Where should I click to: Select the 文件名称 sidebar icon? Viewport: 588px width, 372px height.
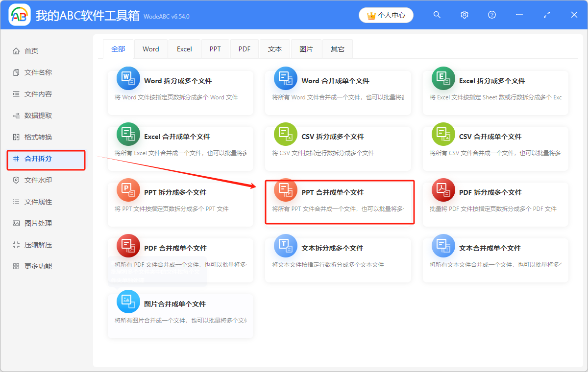coord(15,72)
